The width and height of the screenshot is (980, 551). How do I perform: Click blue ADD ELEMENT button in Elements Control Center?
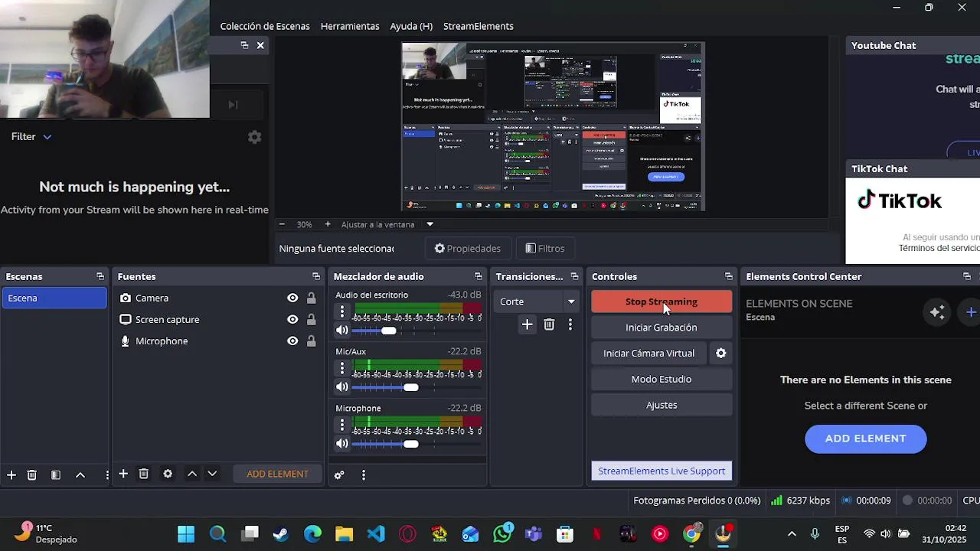[866, 439]
